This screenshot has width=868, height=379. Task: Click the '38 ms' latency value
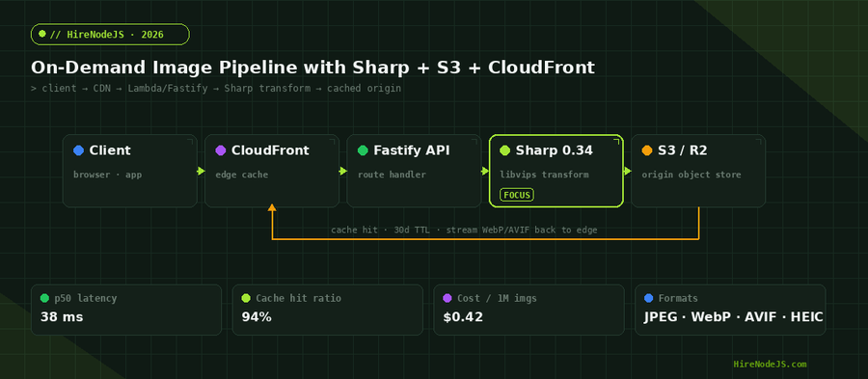point(62,317)
